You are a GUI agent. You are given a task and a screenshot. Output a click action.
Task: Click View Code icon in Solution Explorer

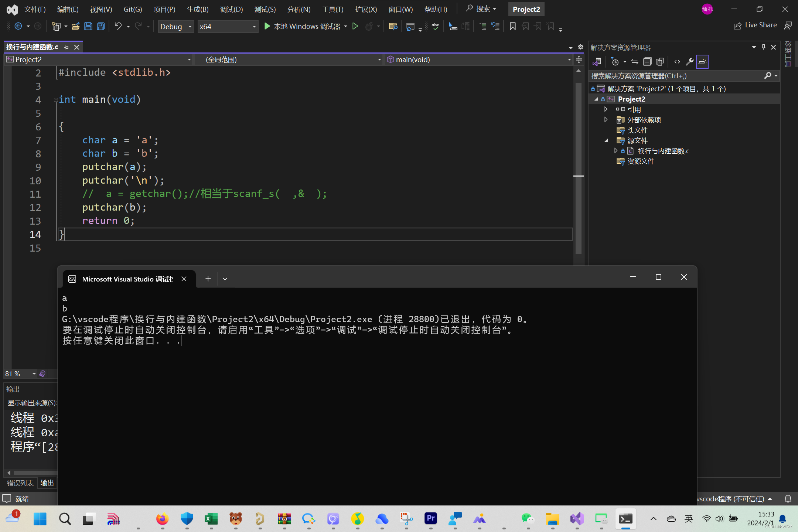coord(677,62)
